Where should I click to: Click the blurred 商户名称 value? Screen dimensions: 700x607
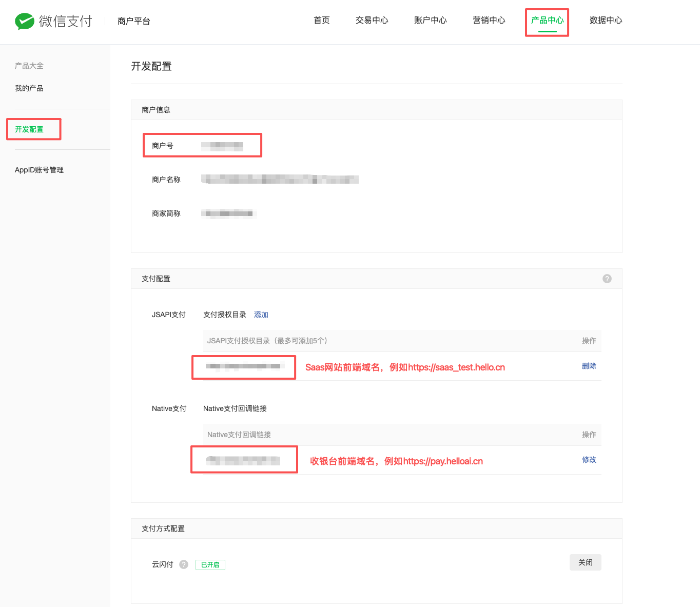pyautogui.click(x=280, y=179)
